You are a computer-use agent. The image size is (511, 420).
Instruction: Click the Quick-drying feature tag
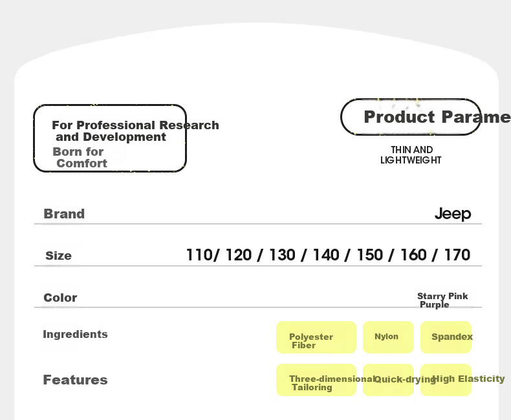pyautogui.click(x=388, y=380)
